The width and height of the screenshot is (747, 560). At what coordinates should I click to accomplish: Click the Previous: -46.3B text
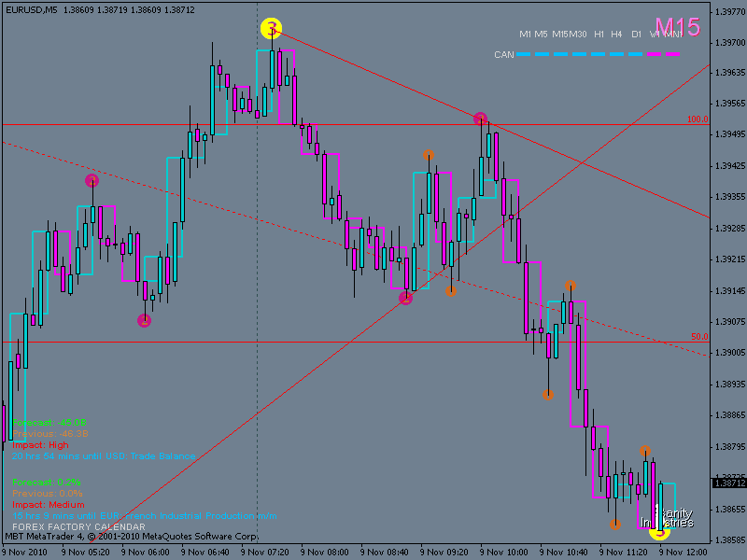pos(50,434)
